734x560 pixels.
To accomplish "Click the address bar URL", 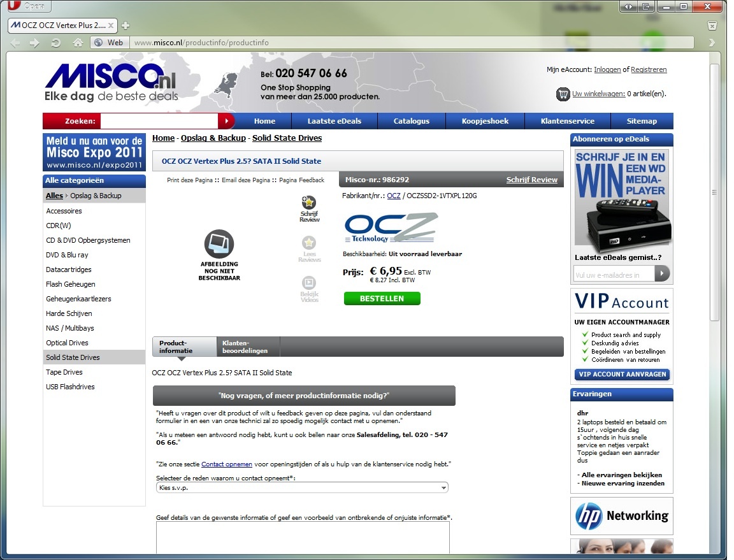I will (x=201, y=43).
